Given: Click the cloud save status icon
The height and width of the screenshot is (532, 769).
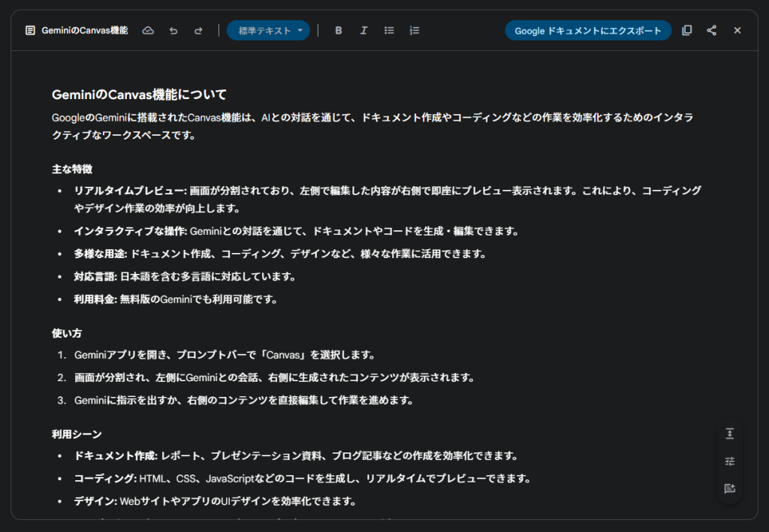Looking at the screenshot, I should click(x=148, y=31).
